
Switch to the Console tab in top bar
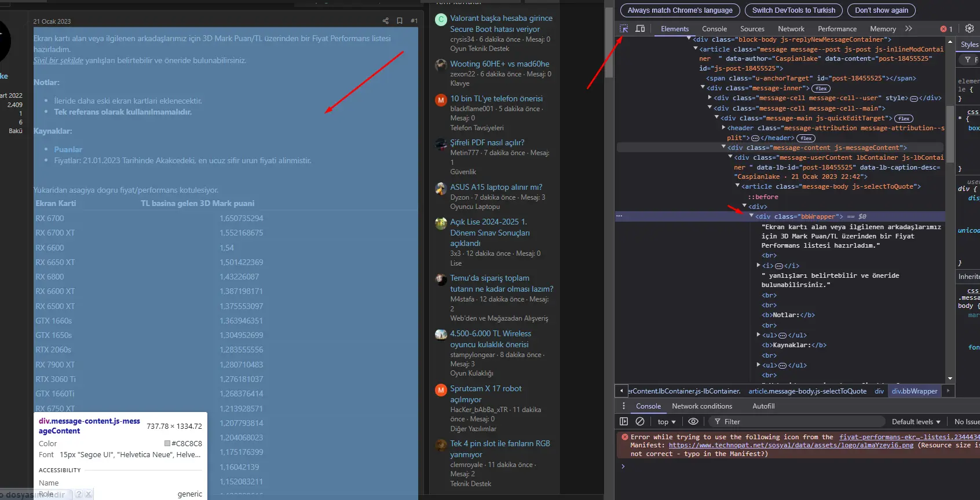pos(714,28)
